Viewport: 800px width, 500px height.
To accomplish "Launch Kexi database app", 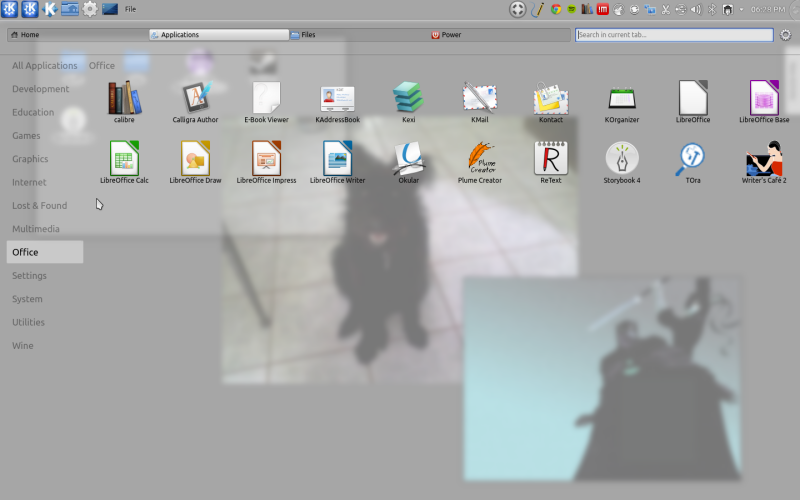I will coord(408,102).
